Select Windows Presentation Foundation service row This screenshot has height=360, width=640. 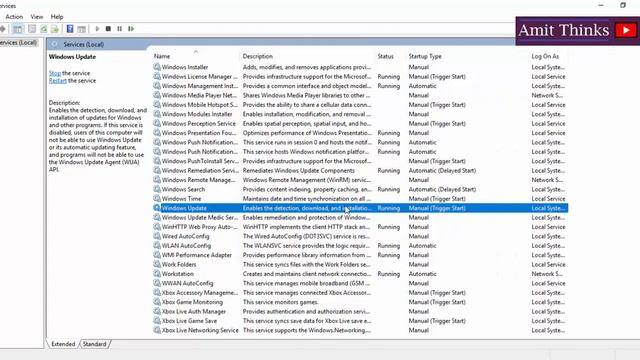coord(360,133)
